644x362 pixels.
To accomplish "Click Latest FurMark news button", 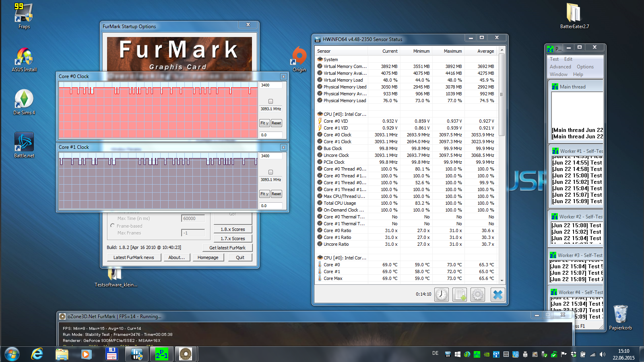I will pos(134,257).
